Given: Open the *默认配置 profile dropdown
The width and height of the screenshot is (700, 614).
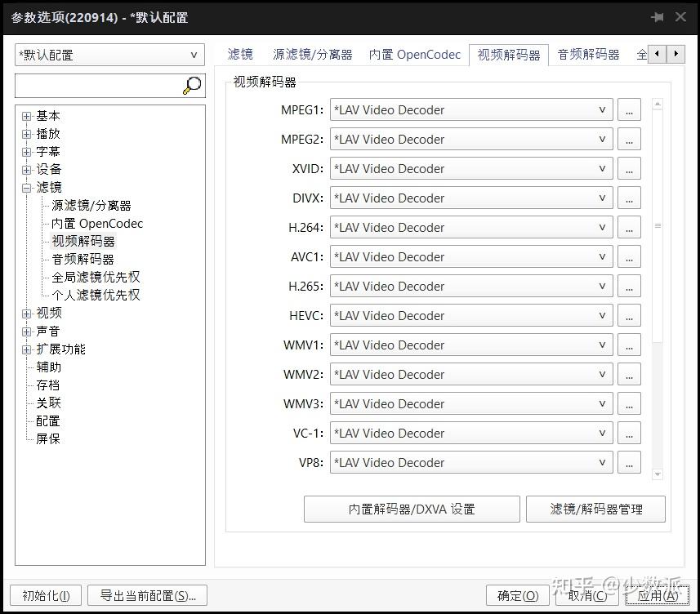Looking at the screenshot, I should click(x=194, y=55).
